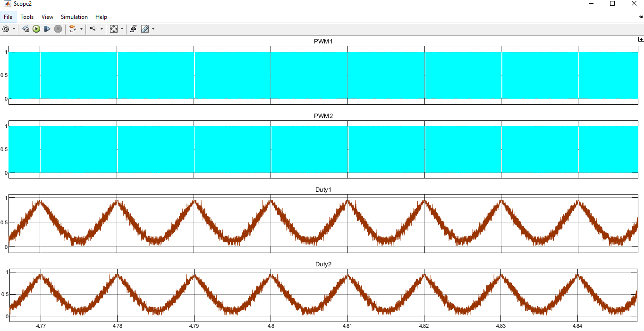Open the View menu
Viewport: 644px width, 331px height.
[x=47, y=17]
